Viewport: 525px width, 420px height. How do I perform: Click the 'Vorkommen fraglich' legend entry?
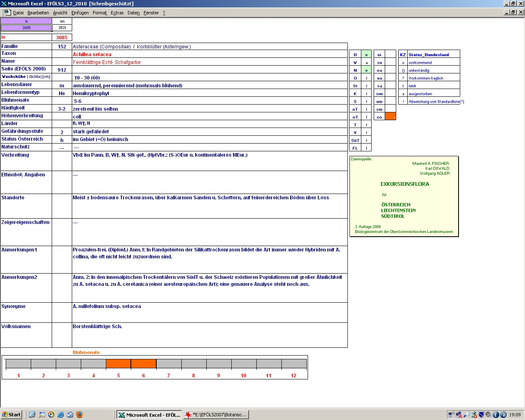(426, 78)
